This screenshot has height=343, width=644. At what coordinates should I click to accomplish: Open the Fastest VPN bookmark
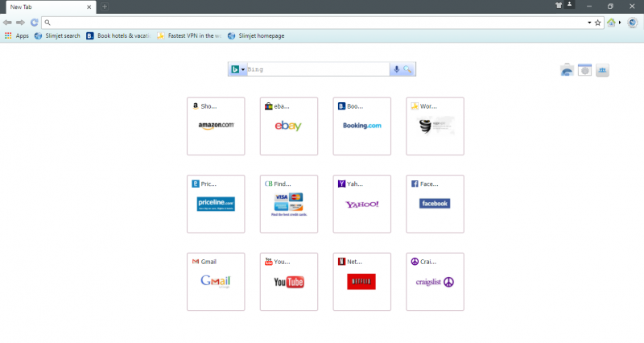tap(189, 35)
